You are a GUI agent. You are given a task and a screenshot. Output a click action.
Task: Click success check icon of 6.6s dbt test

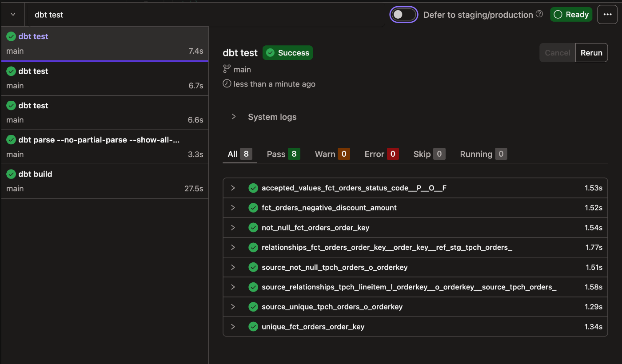[x=11, y=106]
